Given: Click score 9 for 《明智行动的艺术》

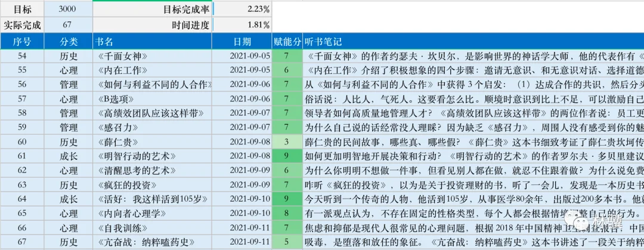Looking at the screenshot, I should coord(287,156).
